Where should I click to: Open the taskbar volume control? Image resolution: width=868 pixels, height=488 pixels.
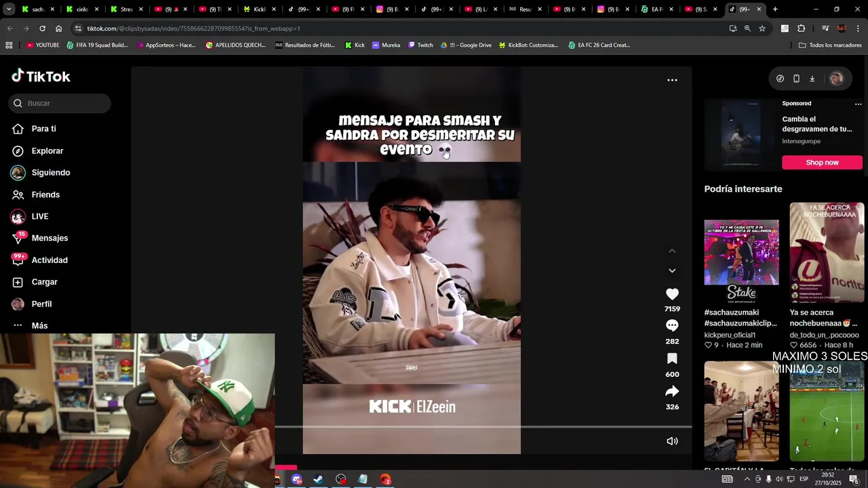click(779, 479)
